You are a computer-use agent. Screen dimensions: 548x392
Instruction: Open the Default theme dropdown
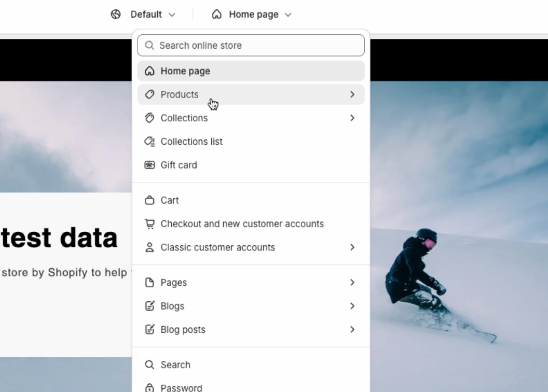coord(143,15)
